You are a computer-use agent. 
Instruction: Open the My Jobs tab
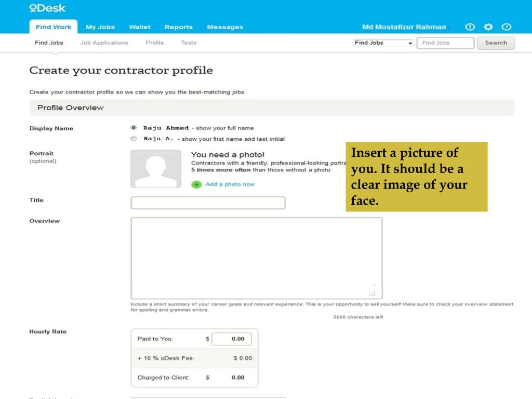pyautogui.click(x=100, y=27)
